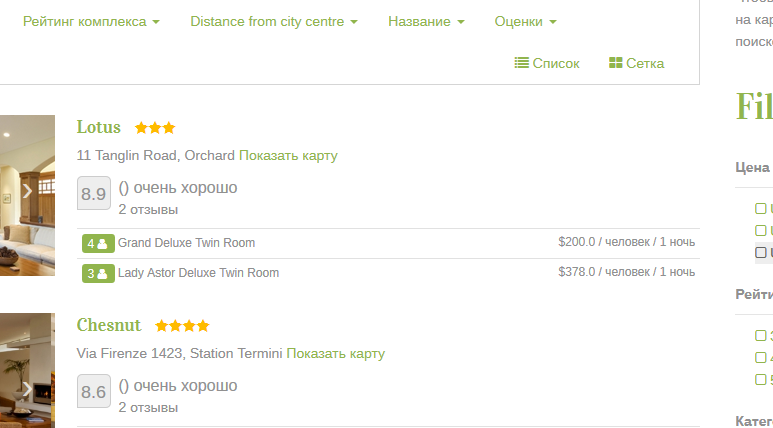The image size is (773, 428).
Task: Click the four-star rating beside Chesnut
Action: [182, 326]
